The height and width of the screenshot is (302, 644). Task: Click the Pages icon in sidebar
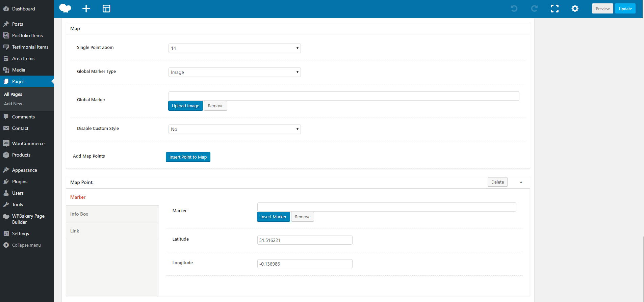[6, 81]
